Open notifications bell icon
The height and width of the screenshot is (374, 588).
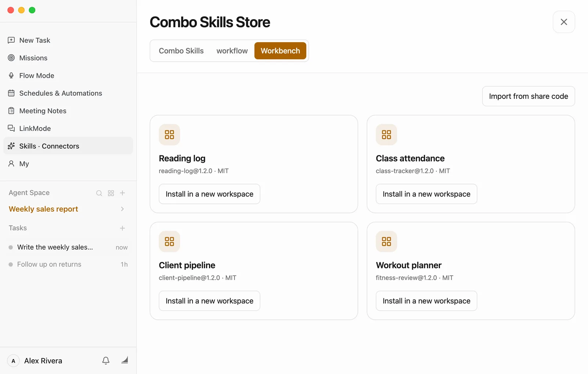[106, 360]
